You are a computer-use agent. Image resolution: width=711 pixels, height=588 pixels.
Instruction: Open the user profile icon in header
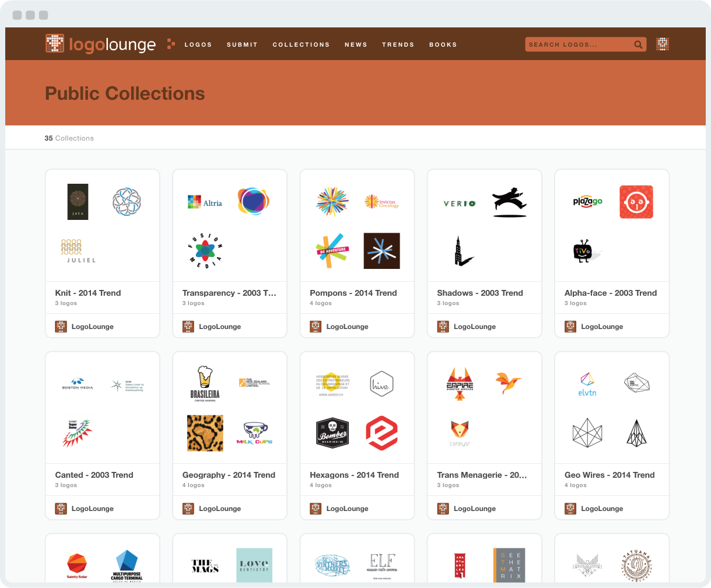tap(662, 44)
